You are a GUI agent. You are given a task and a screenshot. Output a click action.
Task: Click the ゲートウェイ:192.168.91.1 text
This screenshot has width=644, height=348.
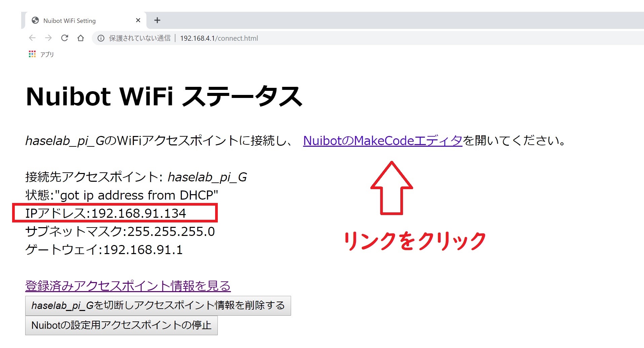pyautogui.click(x=104, y=250)
